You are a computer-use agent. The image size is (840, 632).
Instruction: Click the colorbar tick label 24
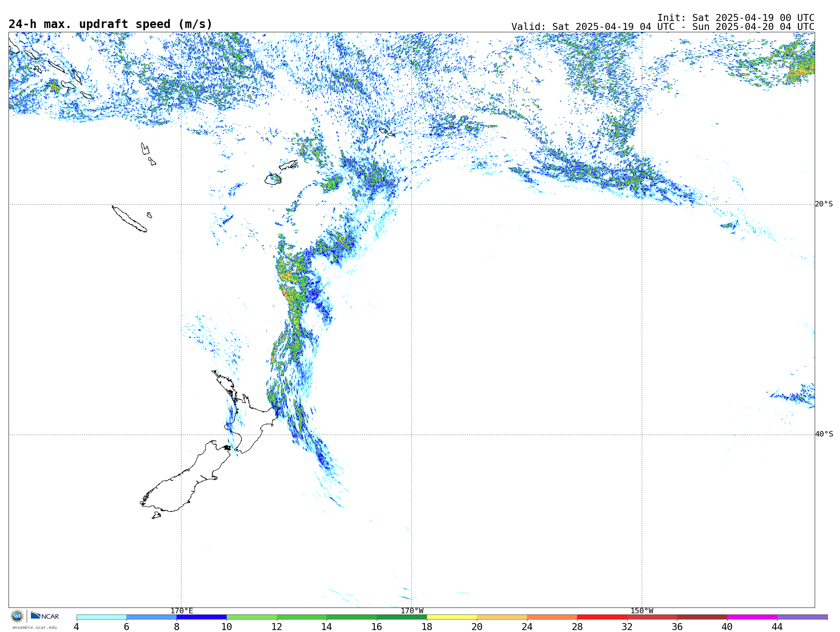pos(527,627)
